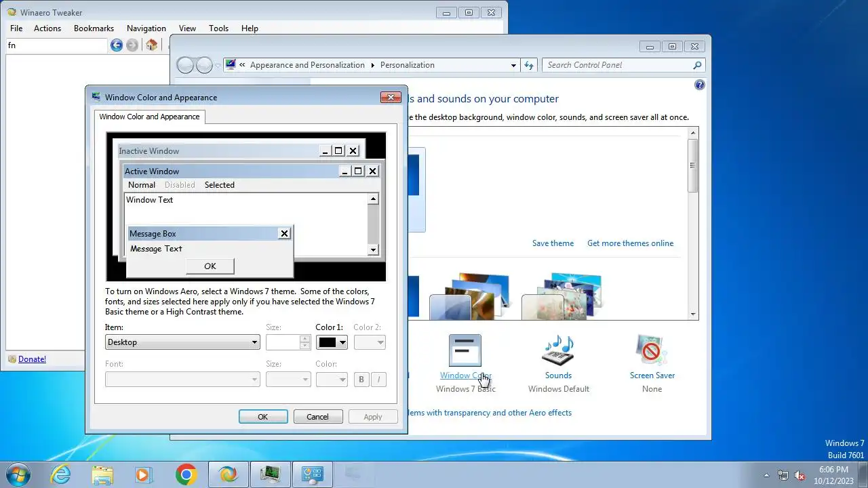Click the OK button in preview Message Box
This screenshot has width=868, height=488.
[210, 266]
